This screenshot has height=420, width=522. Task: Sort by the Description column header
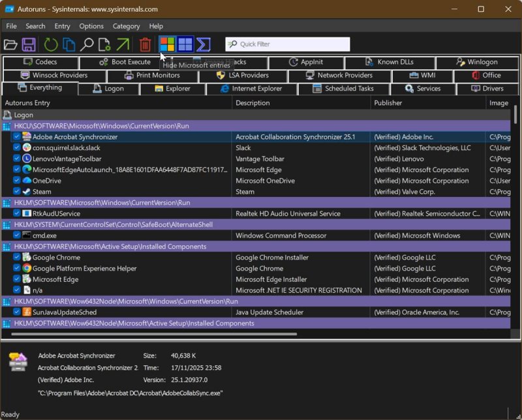tap(253, 103)
